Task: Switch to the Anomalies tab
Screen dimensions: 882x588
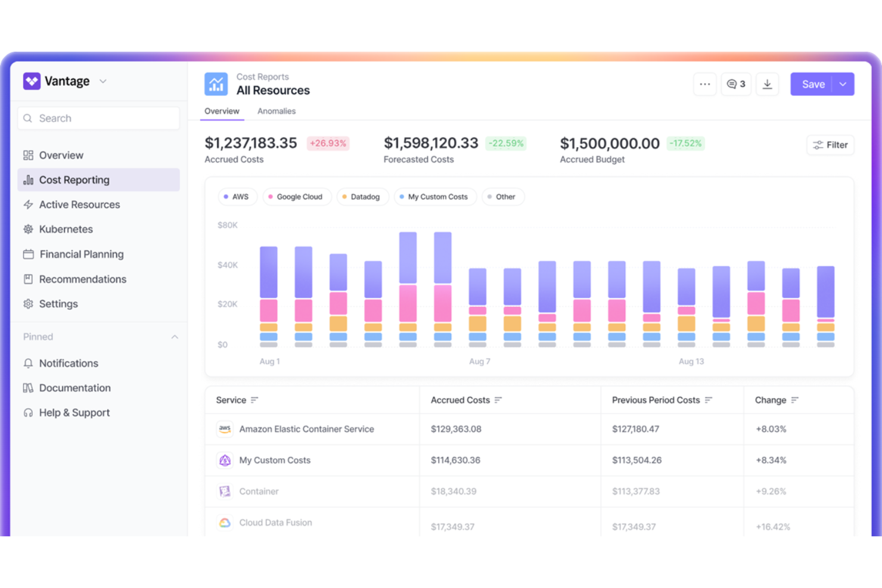Action: (277, 111)
